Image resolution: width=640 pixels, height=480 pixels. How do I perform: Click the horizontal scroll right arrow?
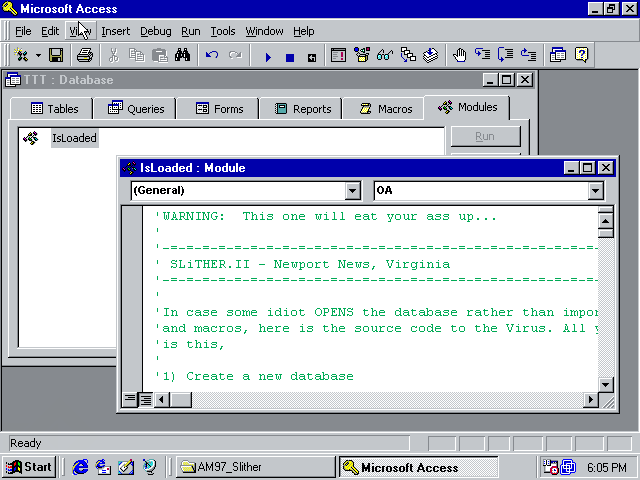click(590, 400)
